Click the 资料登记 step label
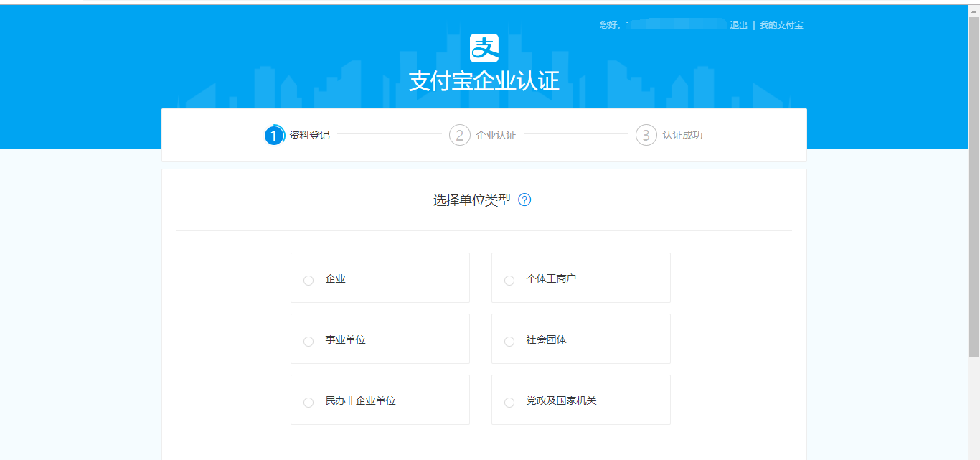 tap(309, 135)
